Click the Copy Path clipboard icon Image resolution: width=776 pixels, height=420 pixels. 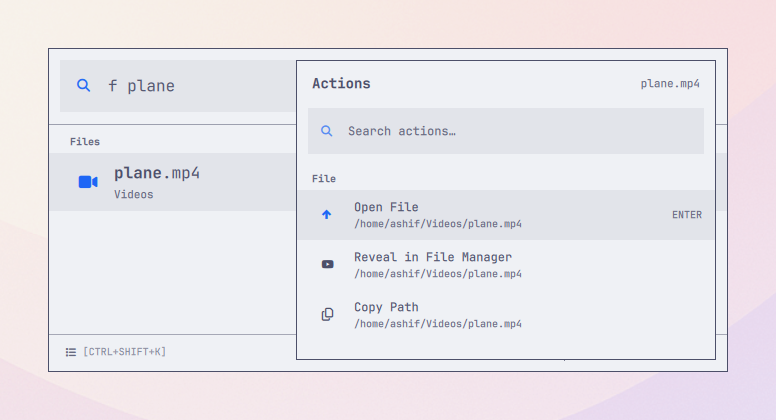pos(328,314)
